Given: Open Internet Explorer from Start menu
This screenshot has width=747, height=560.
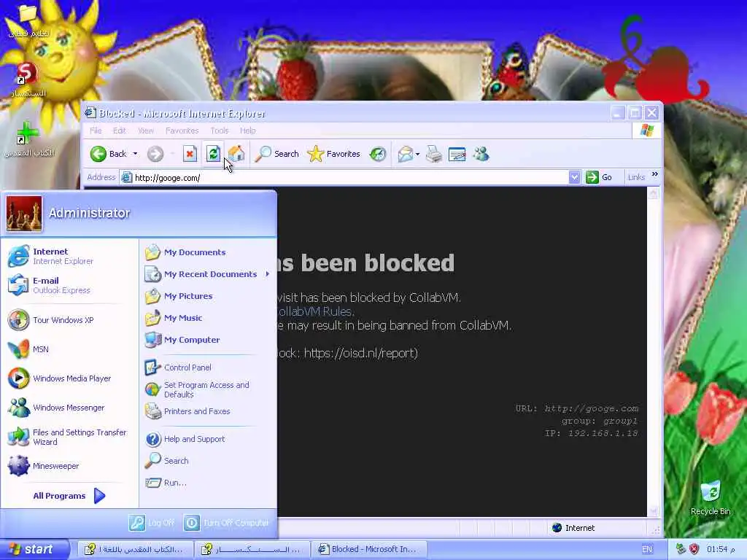Looking at the screenshot, I should 70,256.
